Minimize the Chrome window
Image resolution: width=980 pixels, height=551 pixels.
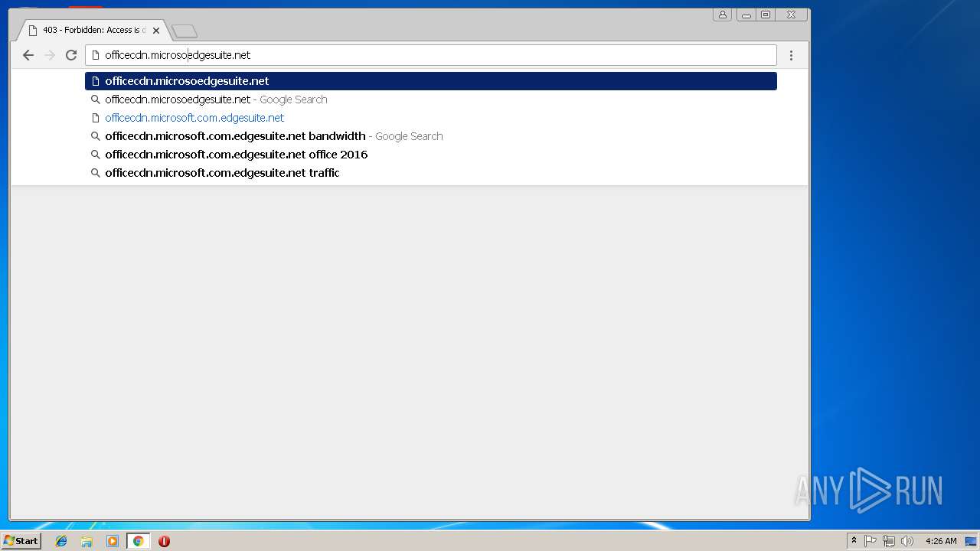(746, 15)
